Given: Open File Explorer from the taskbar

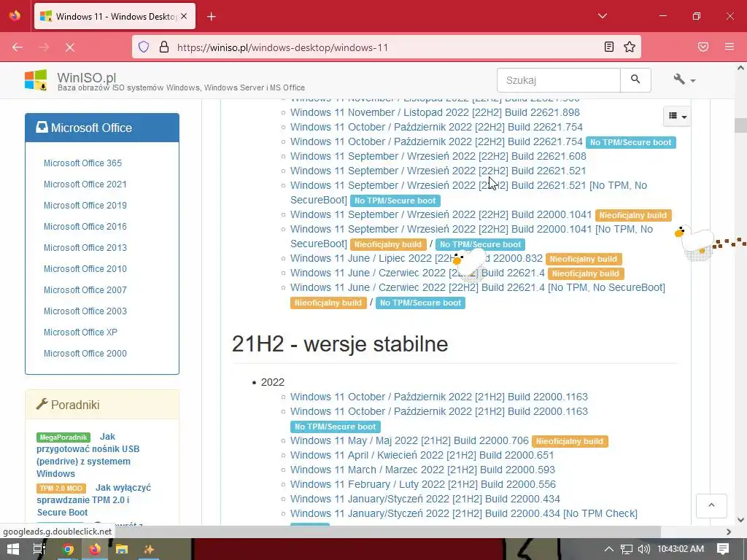Looking at the screenshot, I should (x=122, y=549).
